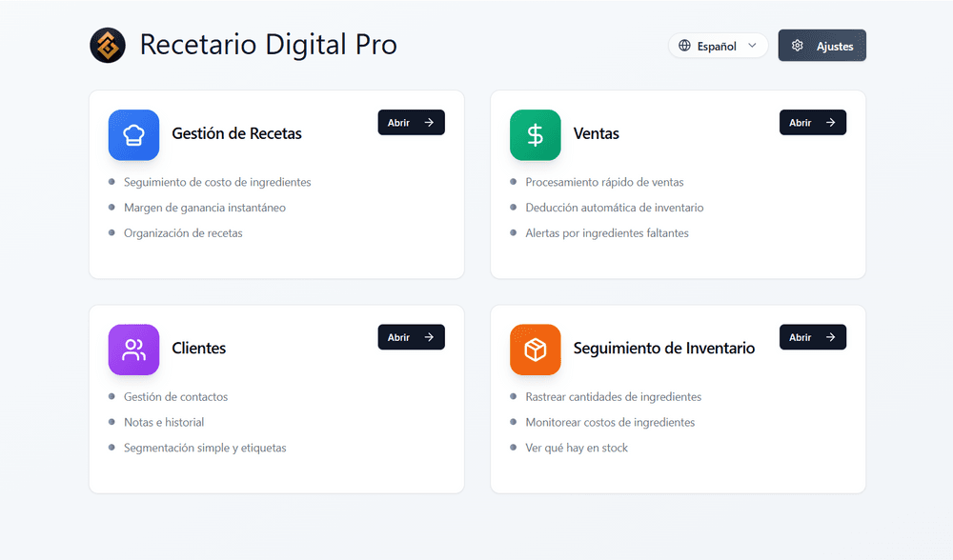Click the Recetario Digital Pro logo icon
Screen dimensions: 953x560
click(x=108, y=45)
